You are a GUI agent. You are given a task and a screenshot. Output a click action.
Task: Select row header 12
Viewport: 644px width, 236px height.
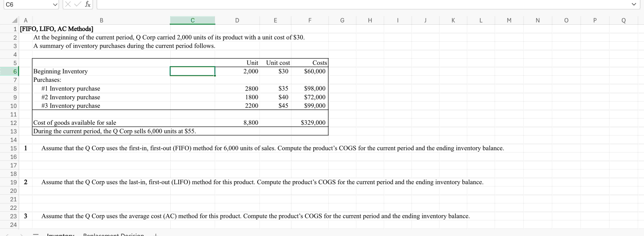tap(14, 123)
